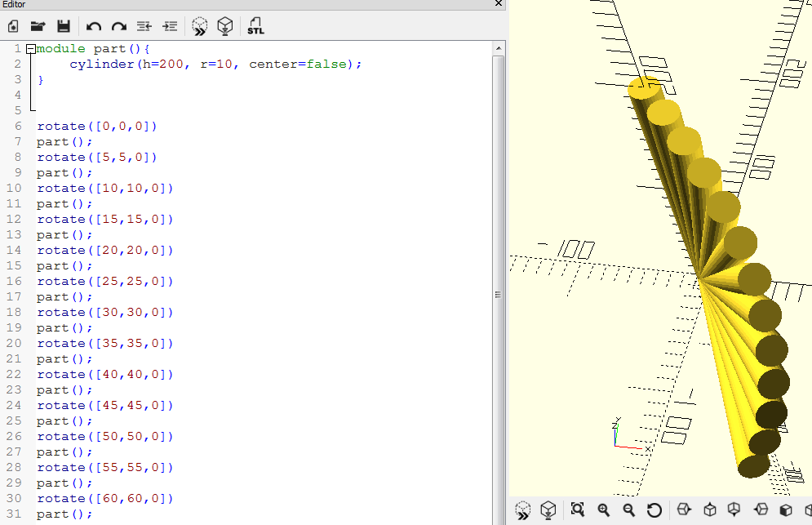Screen dimensions: 812x525
Task: Zoom out of the 3D view
Action: pos(629,510)
